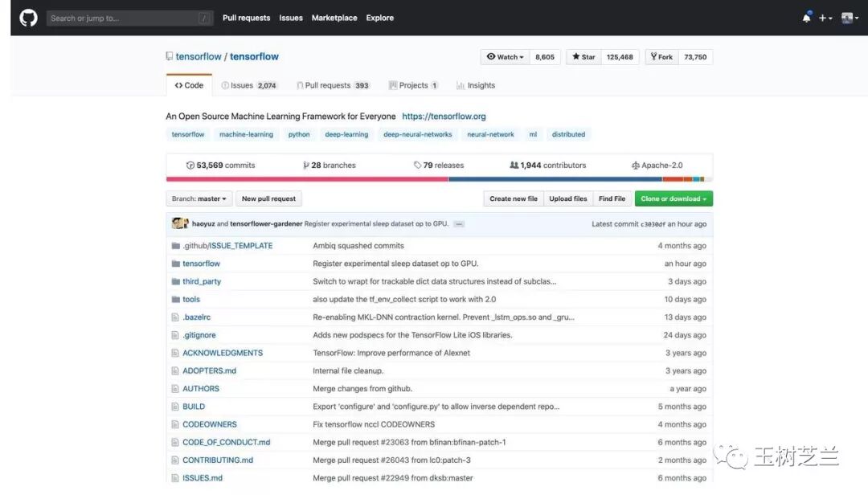Focus the Search or jump to field
868x495 pixels.
130,18
